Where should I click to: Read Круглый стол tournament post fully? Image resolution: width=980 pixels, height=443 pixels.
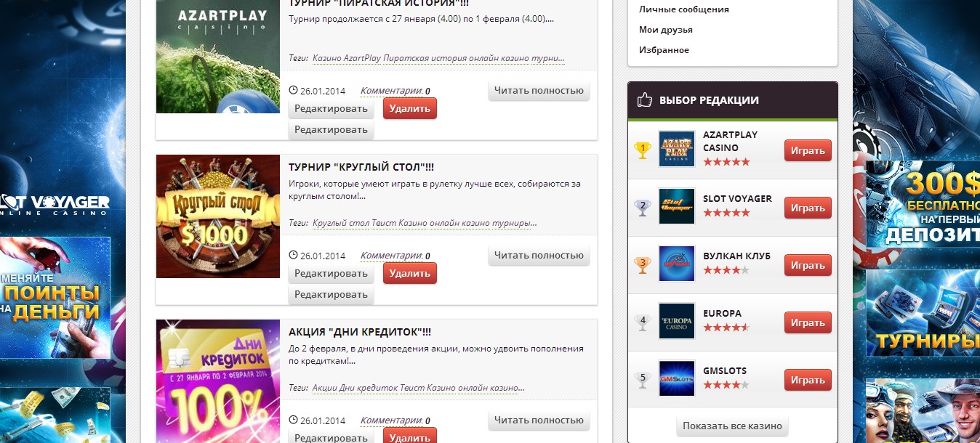539,255
